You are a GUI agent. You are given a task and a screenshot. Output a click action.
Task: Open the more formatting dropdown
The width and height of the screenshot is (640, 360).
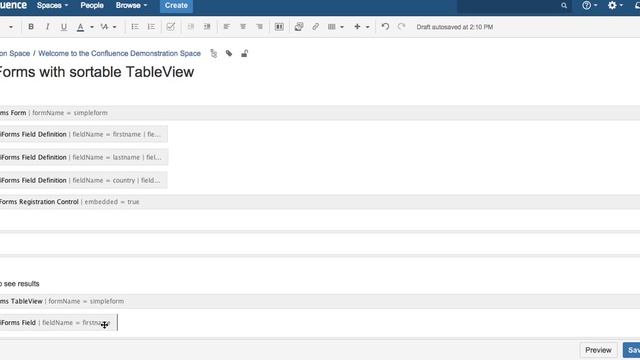[109, 27]
